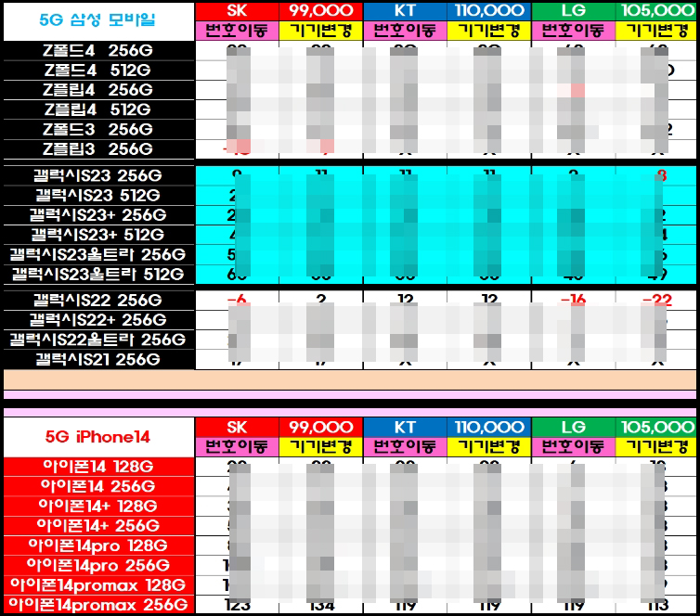Viewport: 700px width, 616px height.
Task: Click the LG header in the iPhone14 table
Action: point(573,428)
